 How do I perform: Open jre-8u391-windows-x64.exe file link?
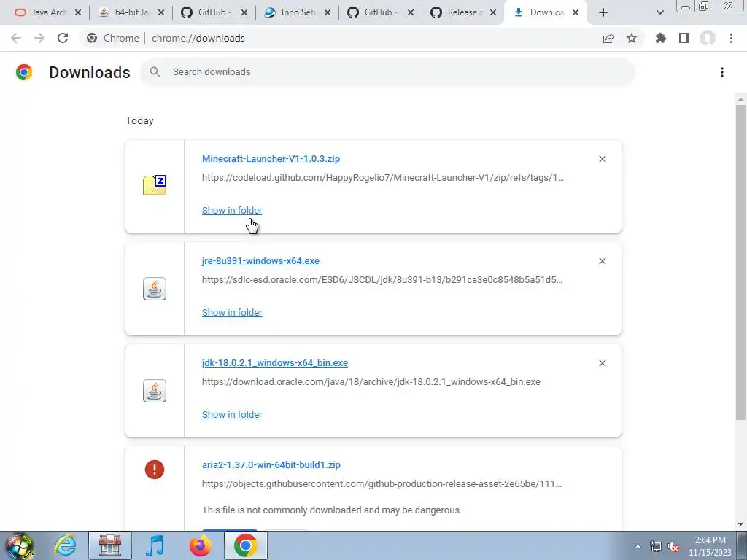pos(260,260)
